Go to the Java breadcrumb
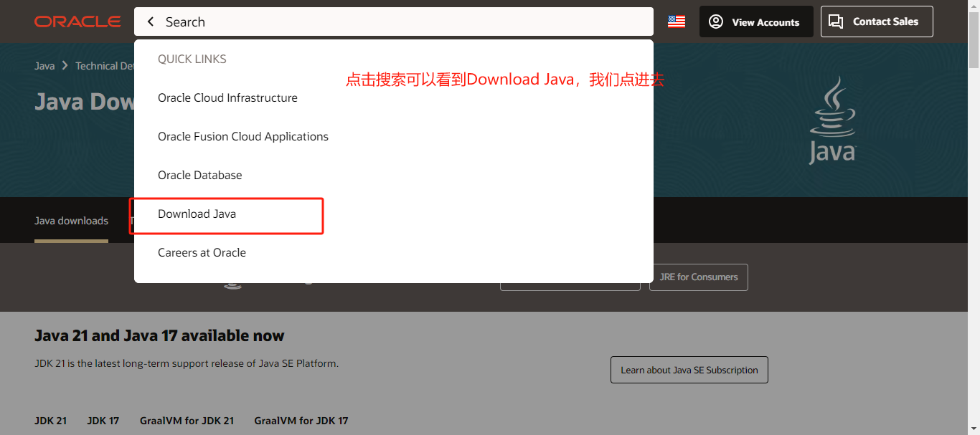This screenshot has height=435, width=980. pyautogui.click(x=44, y=66)
